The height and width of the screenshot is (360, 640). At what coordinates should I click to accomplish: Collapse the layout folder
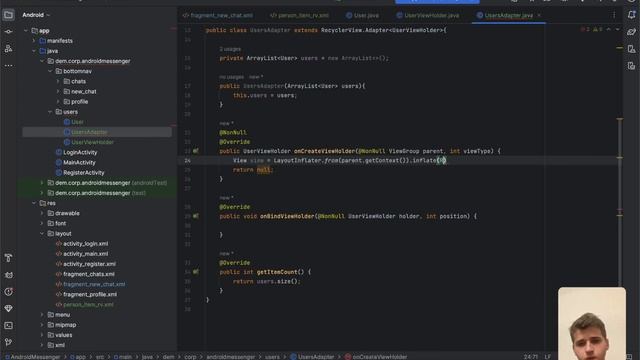pos(42,233)
